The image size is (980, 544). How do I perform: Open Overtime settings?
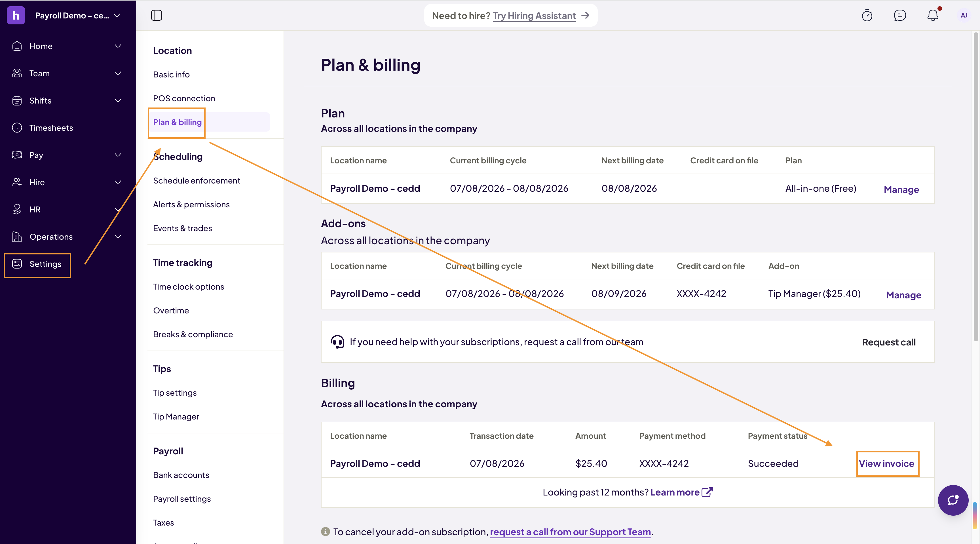171,311
